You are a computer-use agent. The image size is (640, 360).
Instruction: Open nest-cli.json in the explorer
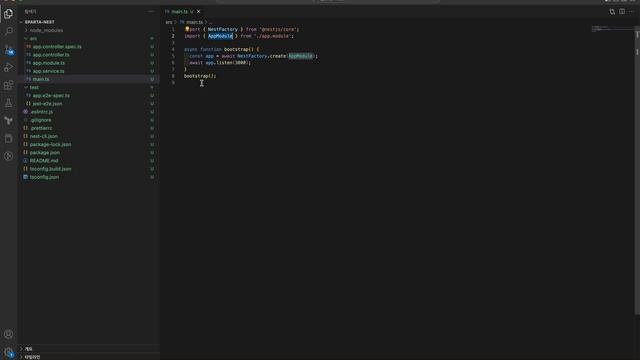44,136
